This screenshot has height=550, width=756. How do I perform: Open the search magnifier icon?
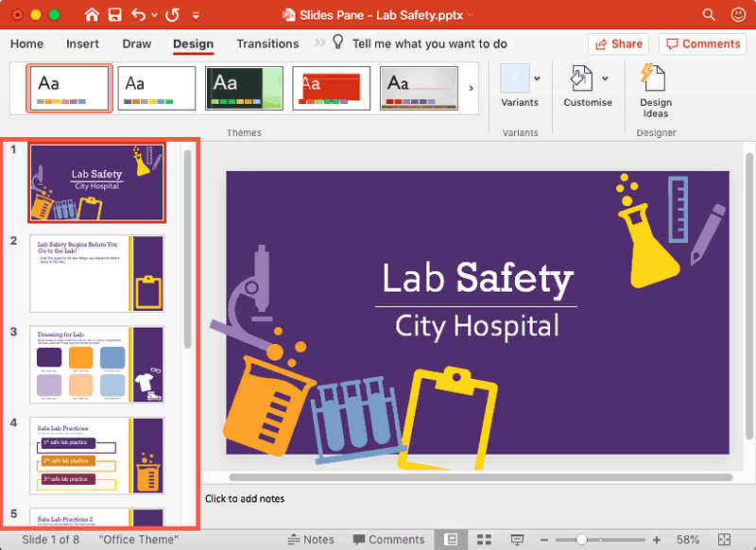709,15
